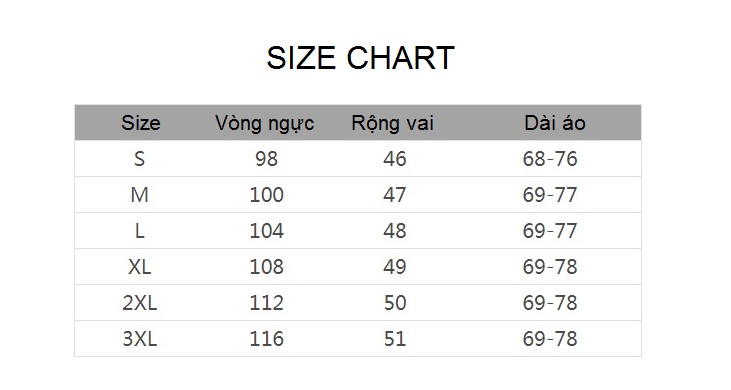
Task: Click chest value 112 in 2XL row
Action: click(266, 303)
